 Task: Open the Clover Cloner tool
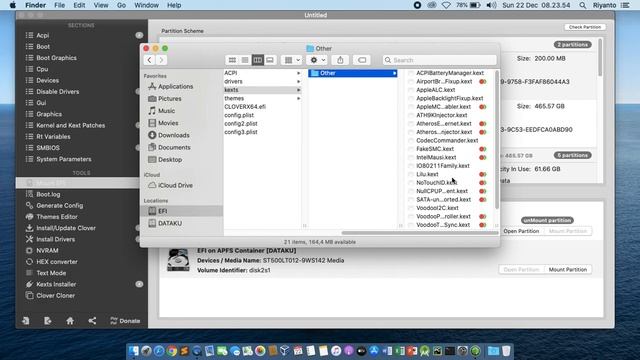pos(56,296)
